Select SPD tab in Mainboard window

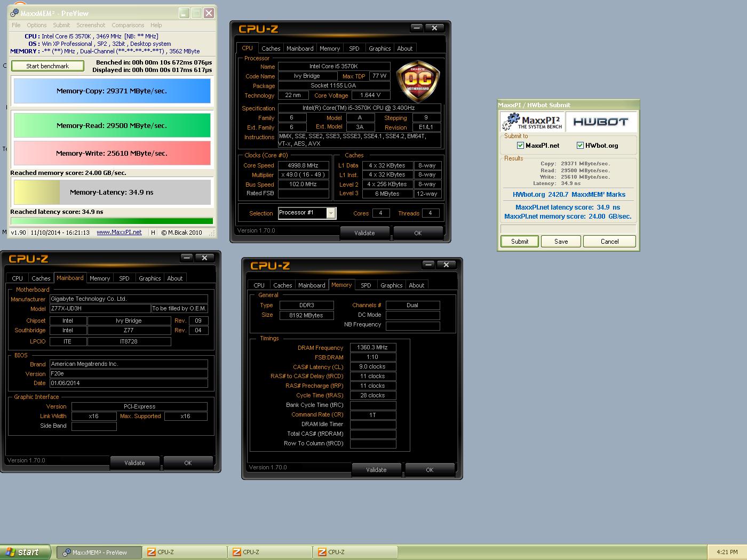pyautogui.click(x=124, y=278)
